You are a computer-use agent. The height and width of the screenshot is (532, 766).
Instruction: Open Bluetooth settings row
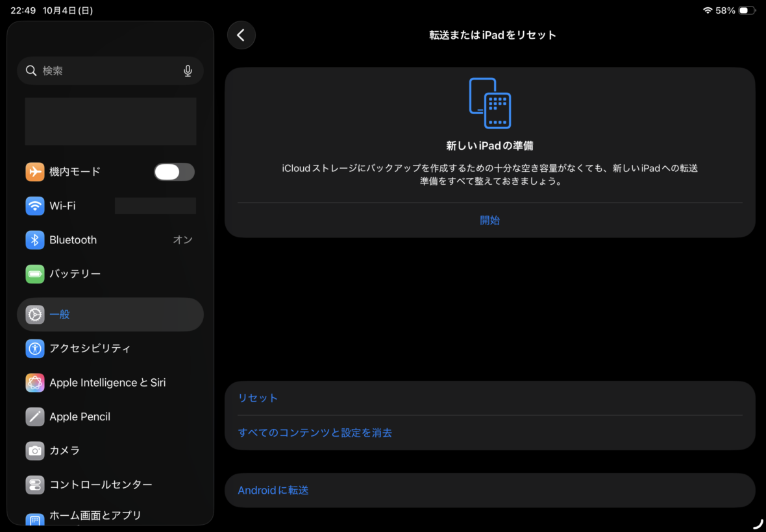pyautogui.click(x=110, y=240)
